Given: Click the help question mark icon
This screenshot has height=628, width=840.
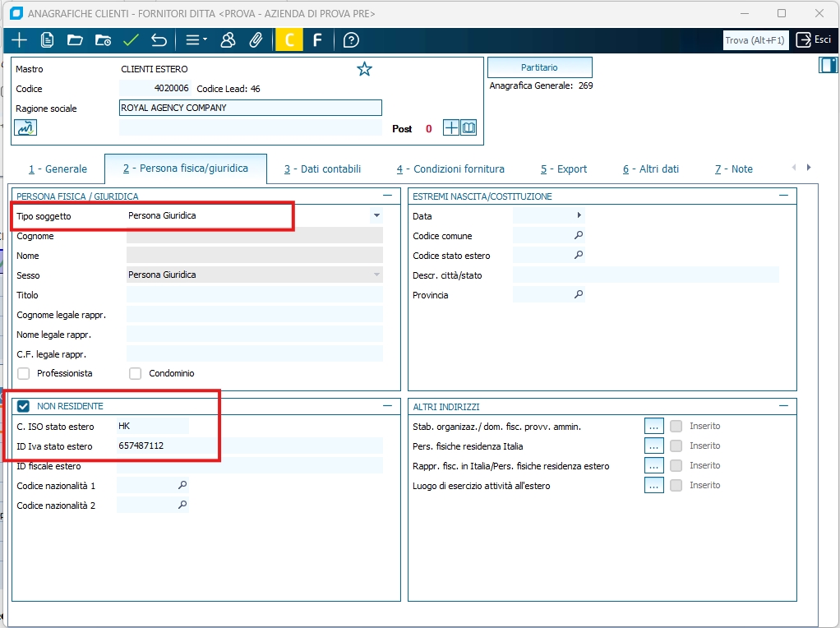Looking at the screenshot, I should [351, 40].
